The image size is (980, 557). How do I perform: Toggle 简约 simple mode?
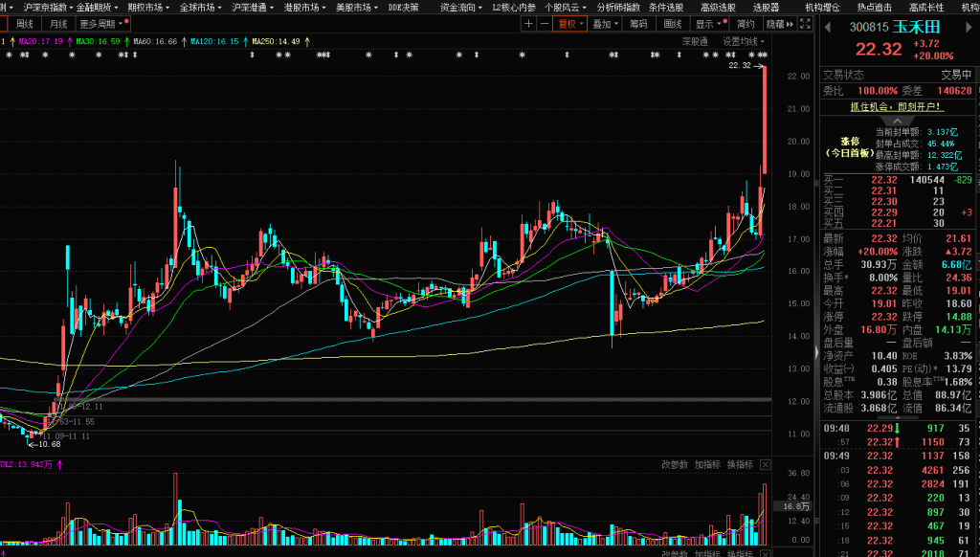746,24
